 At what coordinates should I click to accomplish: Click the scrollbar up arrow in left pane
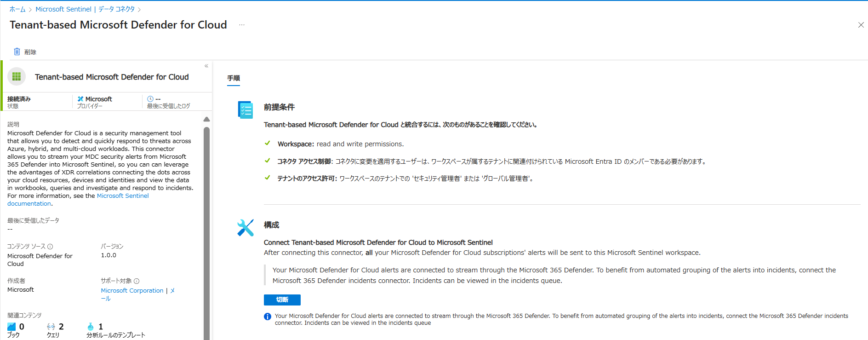(206, 119)
